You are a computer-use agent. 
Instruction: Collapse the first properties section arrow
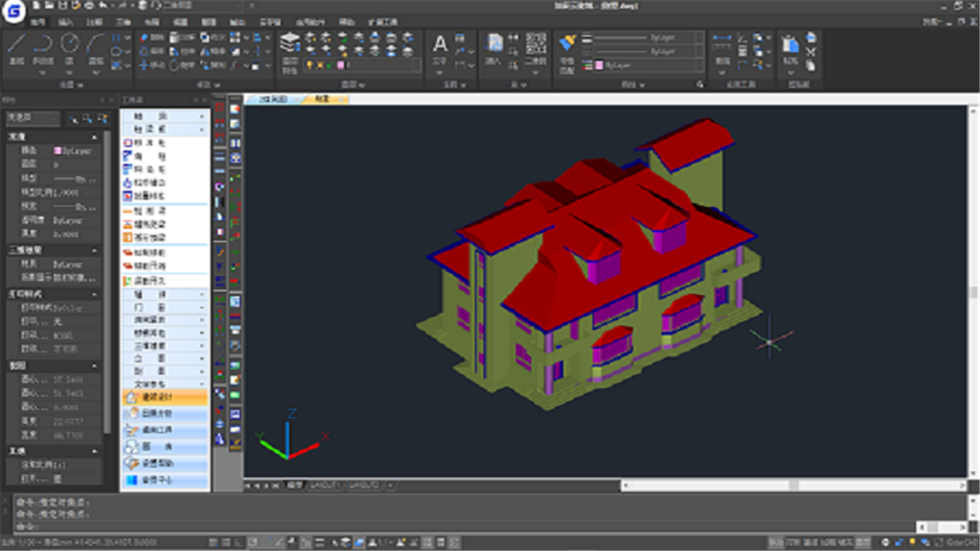(x=95, y=136)
